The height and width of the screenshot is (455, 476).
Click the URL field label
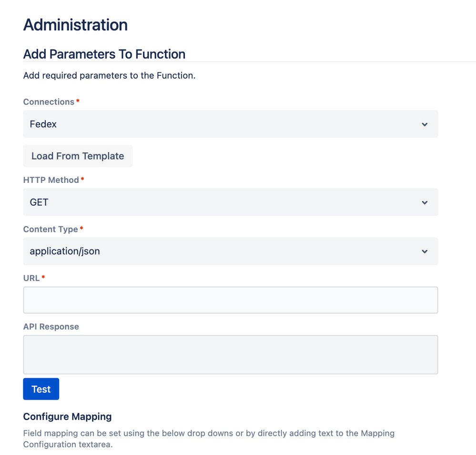point(31,278)
